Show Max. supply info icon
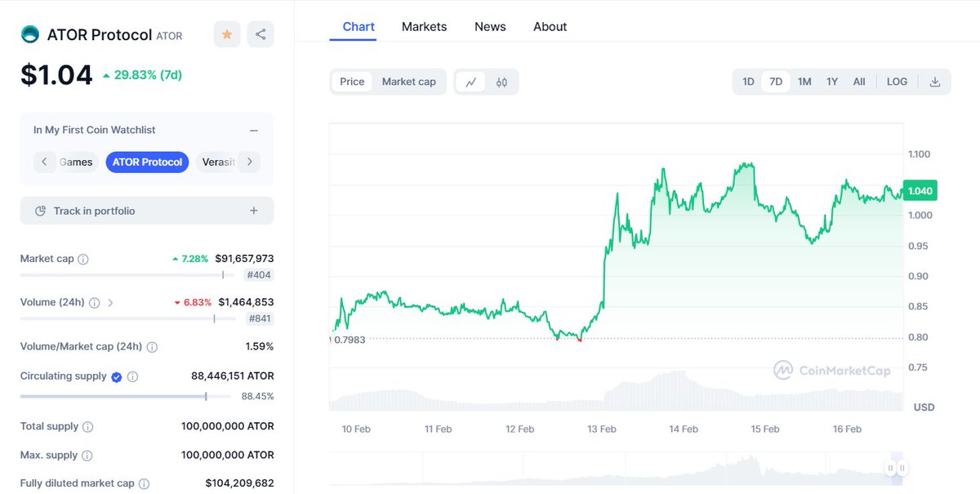The width and height of the screenshot is (980, 494). [87, 455]
